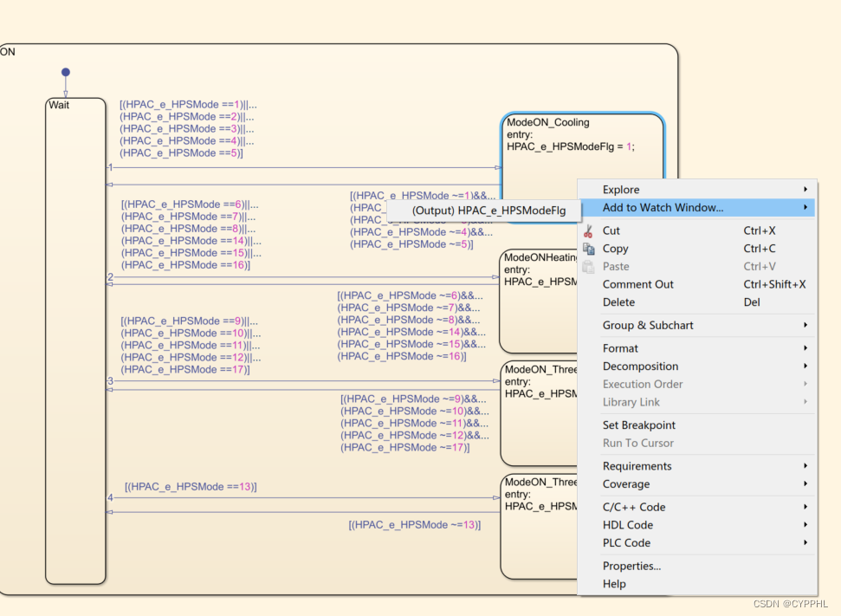Select Add to Watch Window entry
Image resolution: width=841 pixels, height=616 pixels.
[x=696, y=208]
